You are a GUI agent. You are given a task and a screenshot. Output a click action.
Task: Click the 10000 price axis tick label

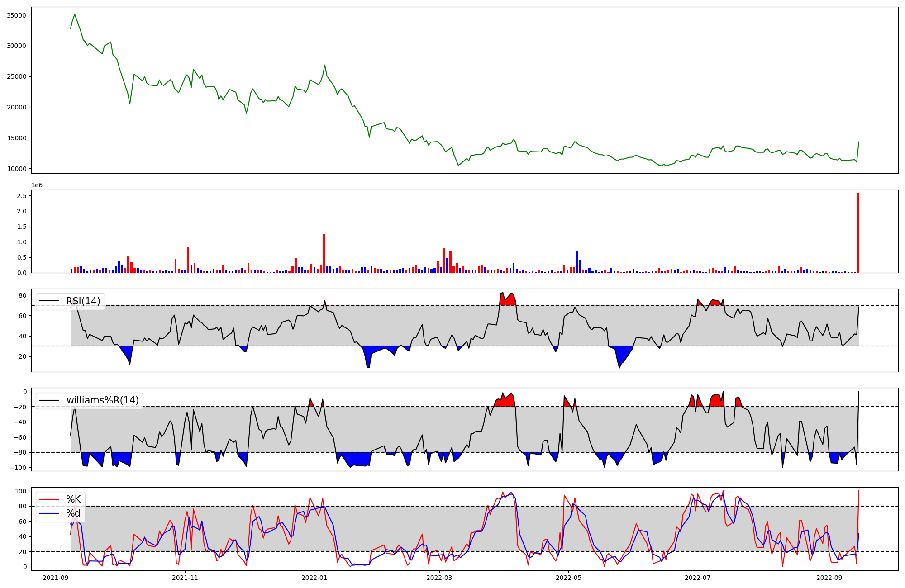tap(17, 169)
